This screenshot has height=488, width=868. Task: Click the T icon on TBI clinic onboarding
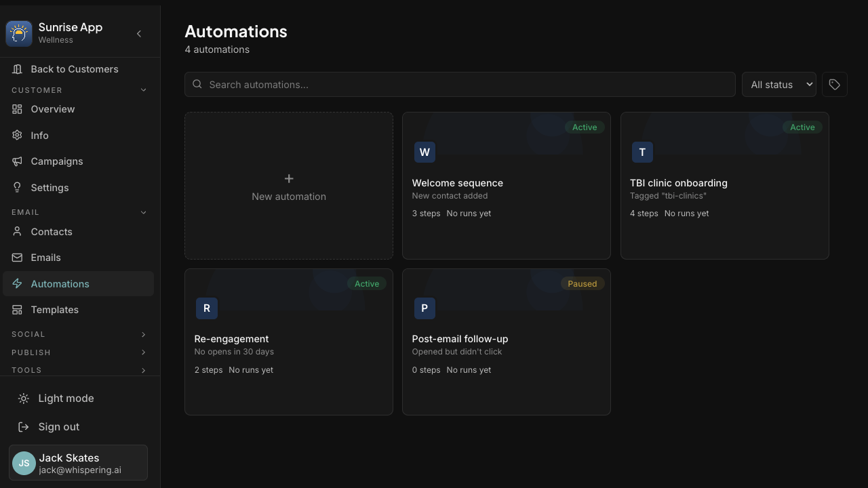pos(642,152)
